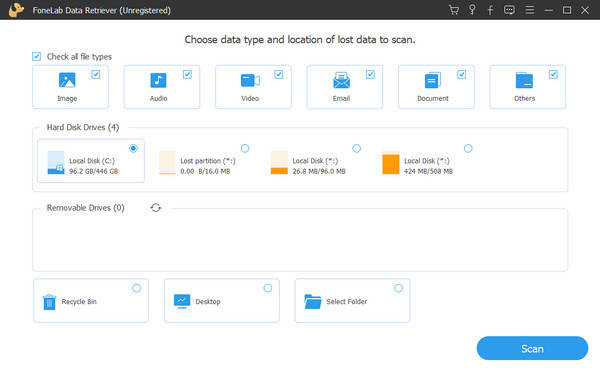Viewport: 600px width, 375px height.
Task: Click the Image label text
Action: [x=67, y=98]
